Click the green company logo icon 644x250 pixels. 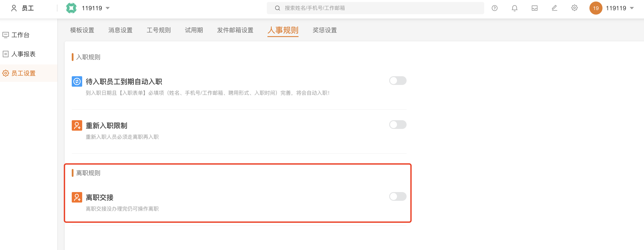click(x=71, y=8)
